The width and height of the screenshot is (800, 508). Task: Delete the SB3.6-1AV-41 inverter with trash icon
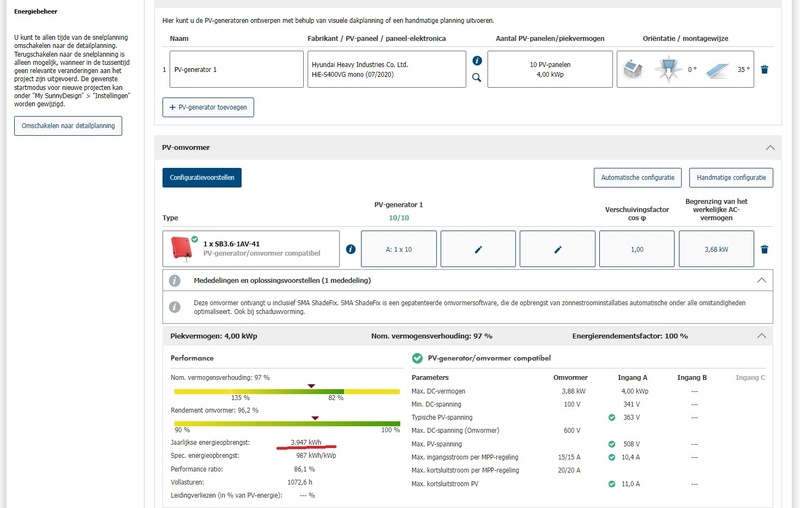tap(764, 249)
